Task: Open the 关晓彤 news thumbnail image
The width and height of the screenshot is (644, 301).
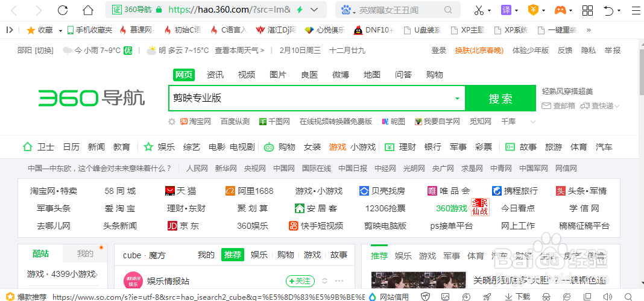Action: [x=418, y=280]
